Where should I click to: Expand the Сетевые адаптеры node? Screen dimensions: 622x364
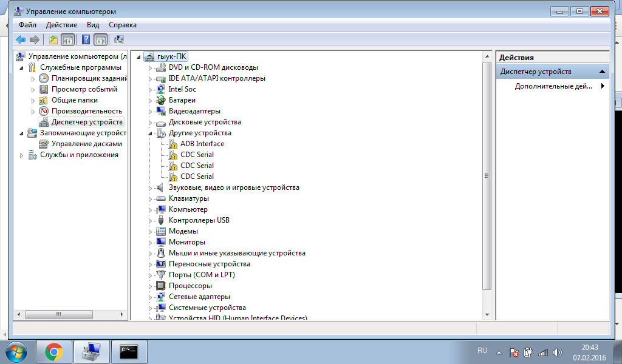[x=151, y=297]
